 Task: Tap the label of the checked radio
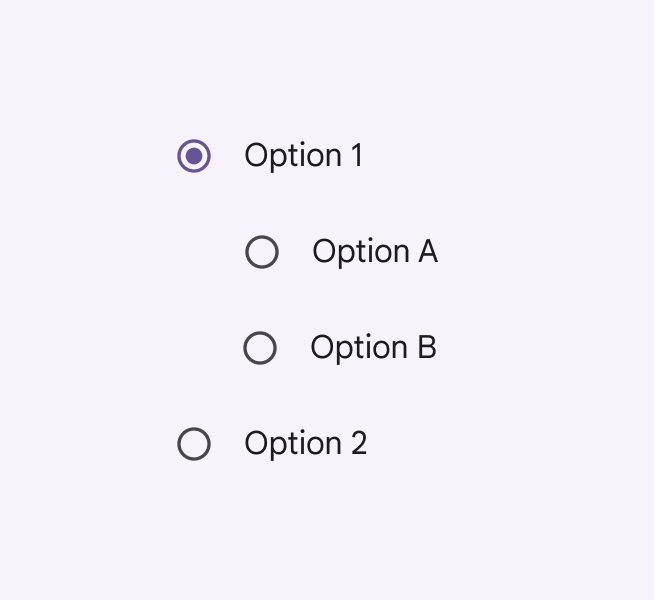click(x=303, y=156)
